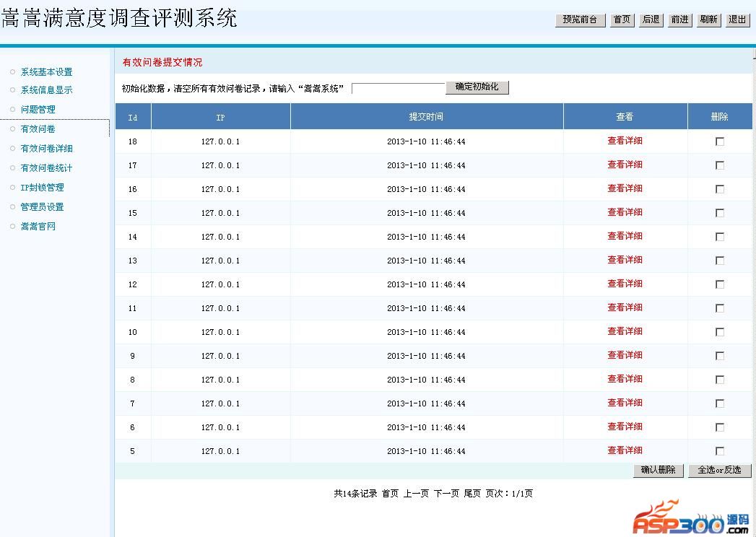Image resolution: width=756 pixels, height=537 pixels.
Task: Click the 查看 column header
Action: click(625, 117)
